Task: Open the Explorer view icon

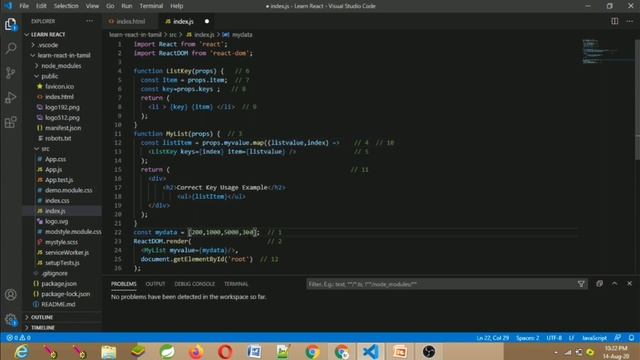Action: [11, 24]
